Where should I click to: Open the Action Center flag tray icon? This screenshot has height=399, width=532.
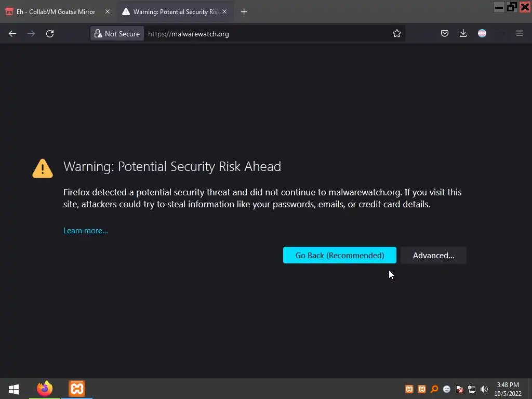tap(459, 389)
